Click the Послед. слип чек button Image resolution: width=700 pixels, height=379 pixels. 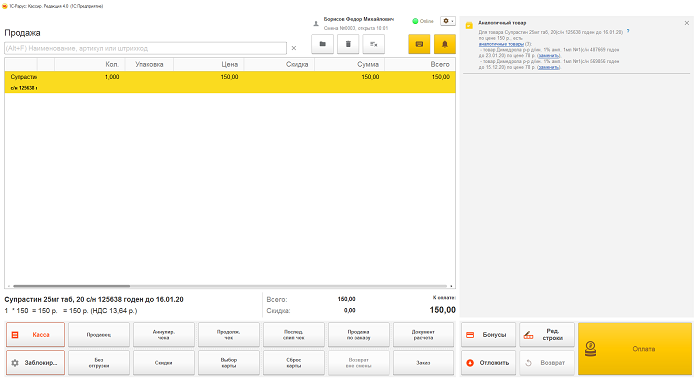pos(294,334)
